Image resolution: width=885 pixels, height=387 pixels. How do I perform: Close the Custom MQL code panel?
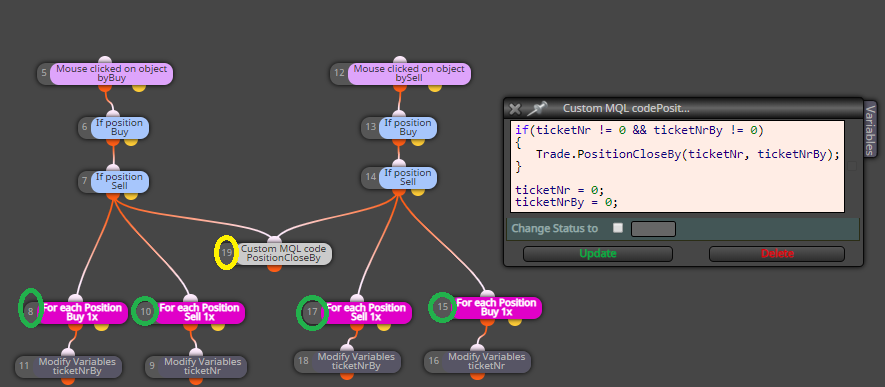[x=514, y=108]
